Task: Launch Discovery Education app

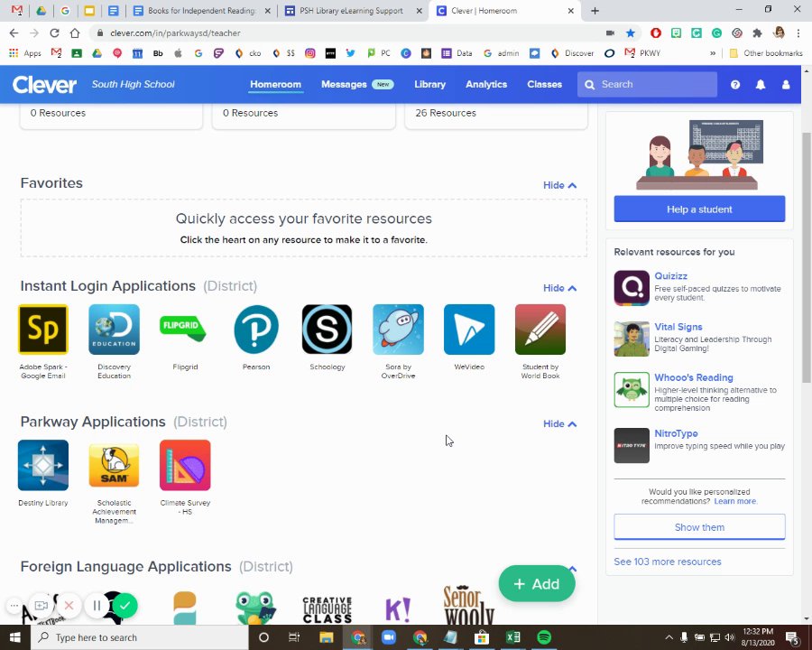Action: pos(114,330)
